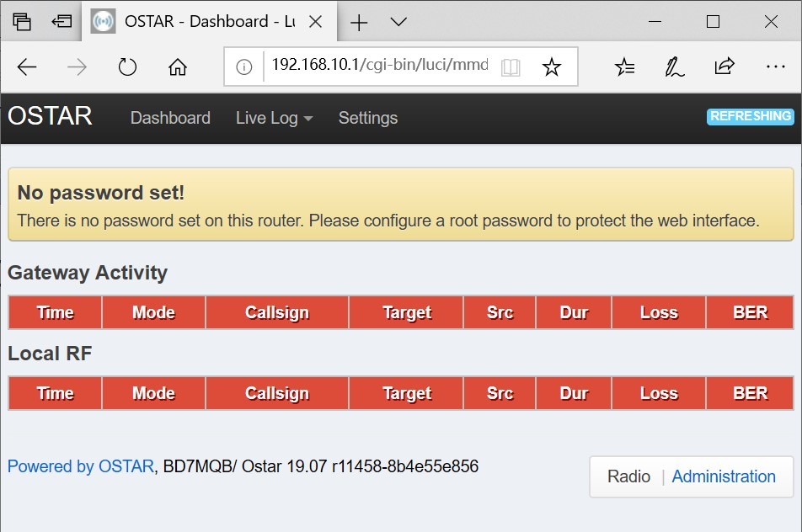The height and width of the screenshot is (532, 802).
Task: Open the browser more options ellipsis
Action: (775, 67)
